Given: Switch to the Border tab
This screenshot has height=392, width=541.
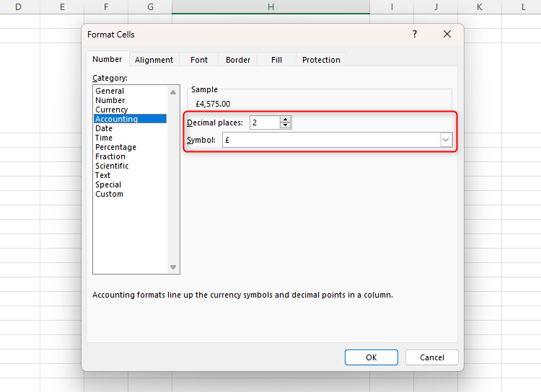Looking at the screenshot, I should point(238,60).
